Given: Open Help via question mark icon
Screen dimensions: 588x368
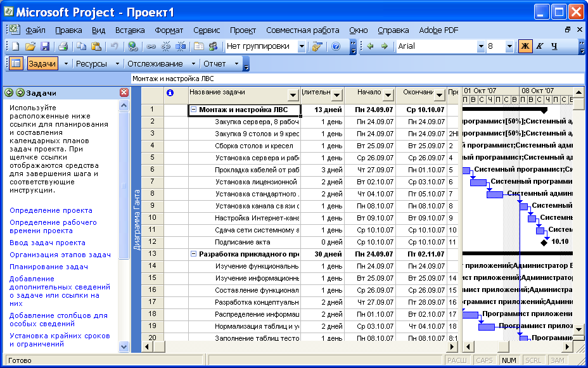Looking at the screenshot, I should pos(336,46).
